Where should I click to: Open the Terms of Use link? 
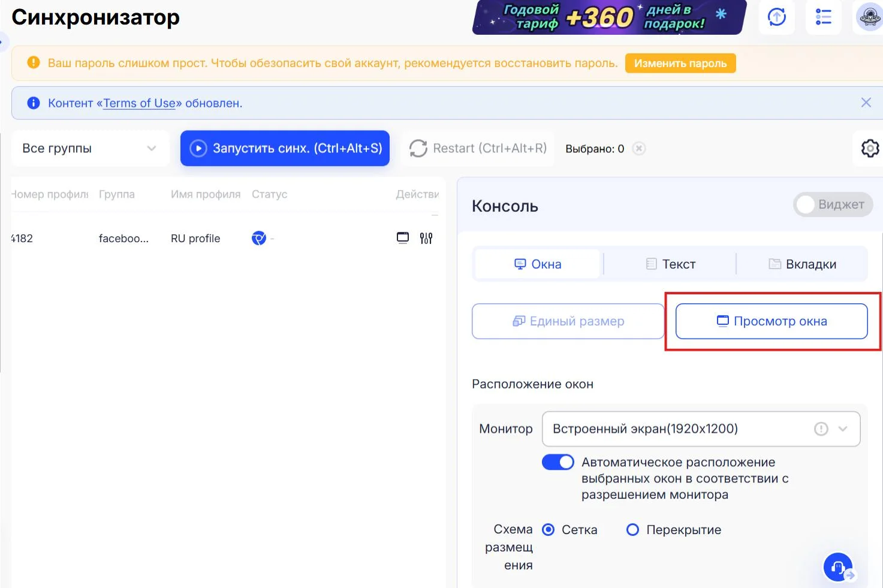[138, 102]
